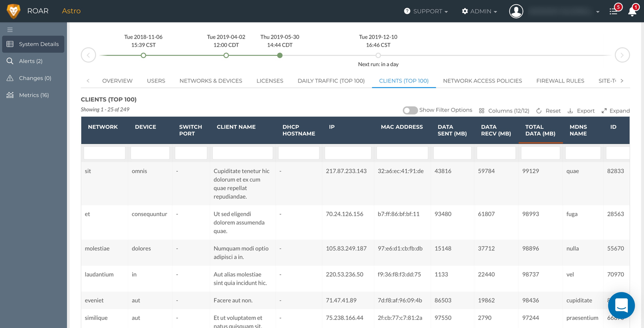
Task: Open the ADMIN dropdown
Action: coord(479,11)
